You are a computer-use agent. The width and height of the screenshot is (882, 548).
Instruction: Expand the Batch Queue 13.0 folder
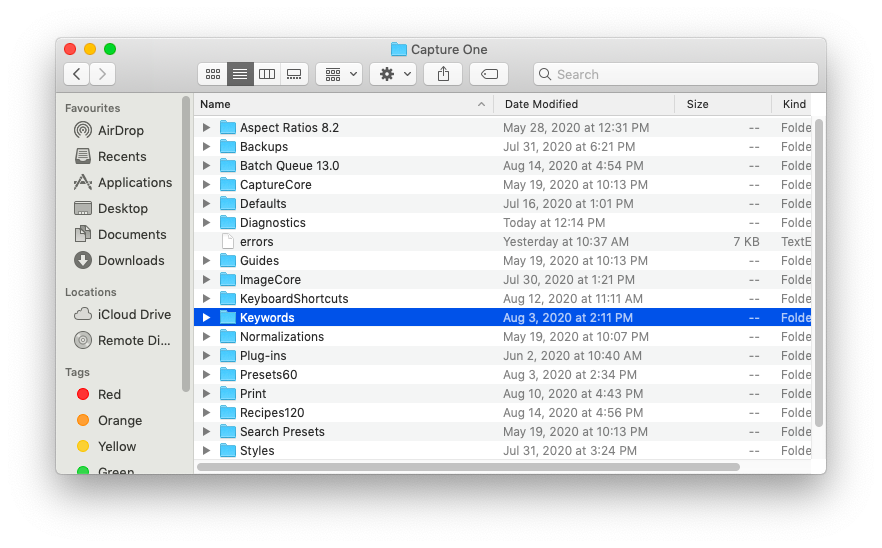[206, 165]
